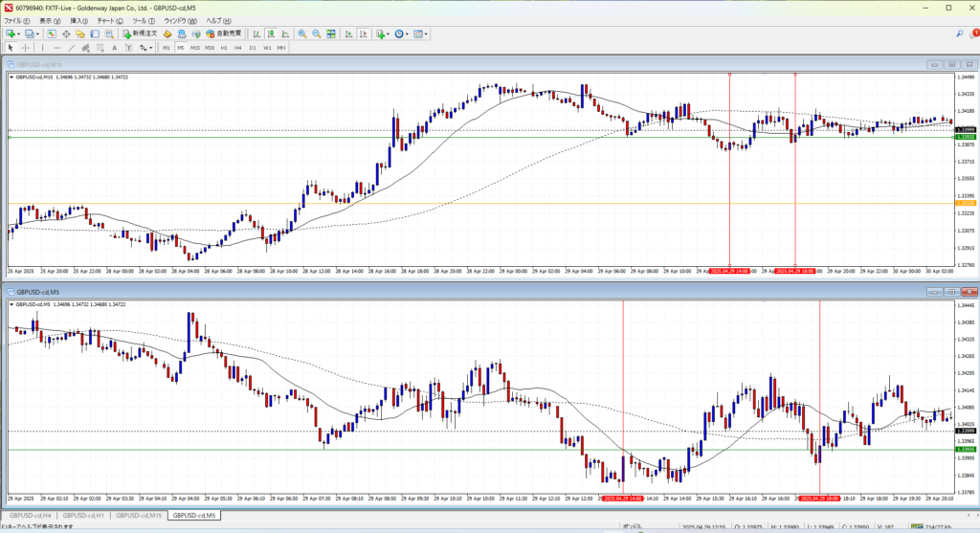Image resolution: width=980 pixels, height=533 pixels.
Task: Click the tile windows icon
Action: (332, 33)
